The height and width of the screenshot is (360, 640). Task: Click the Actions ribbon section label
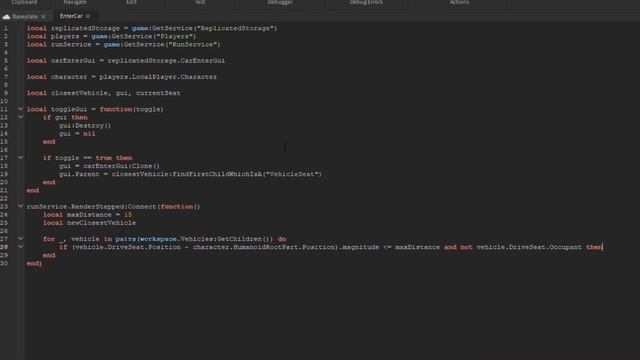459,2
